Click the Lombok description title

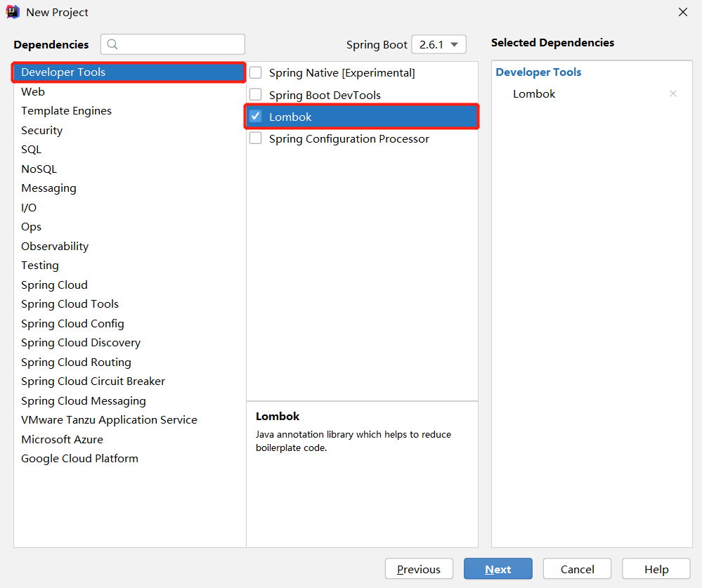[x=278, y=416]
